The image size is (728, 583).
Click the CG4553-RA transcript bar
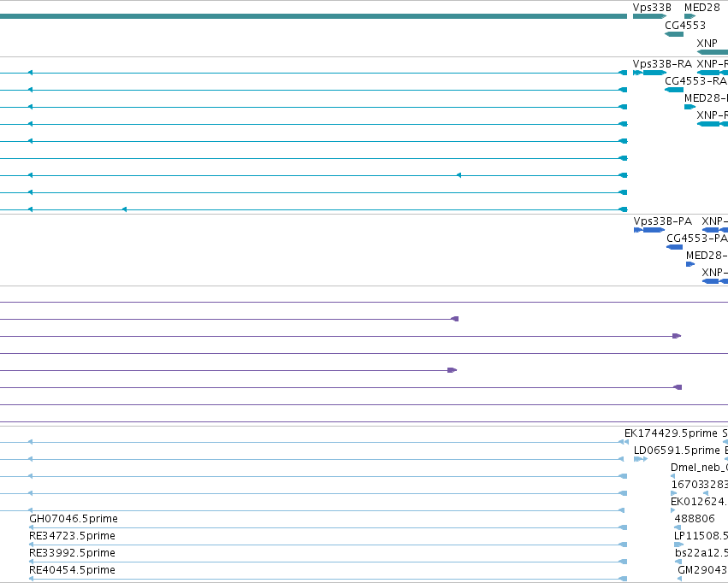[674, 90]
